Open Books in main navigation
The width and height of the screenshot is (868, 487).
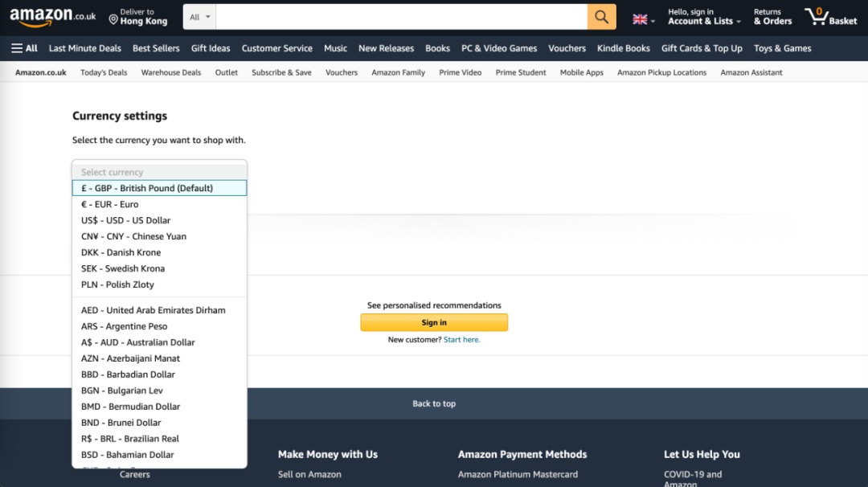437,48
